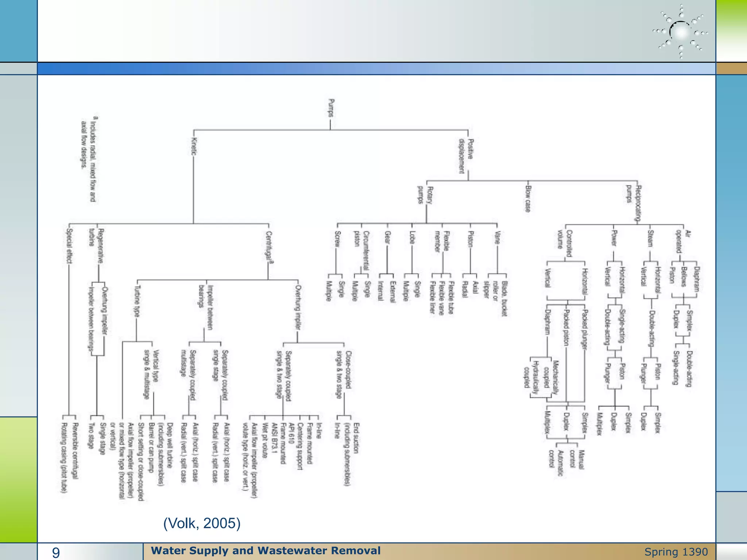
Task: Click the 'Barrel or can pump' label
Action: [151, 447]
